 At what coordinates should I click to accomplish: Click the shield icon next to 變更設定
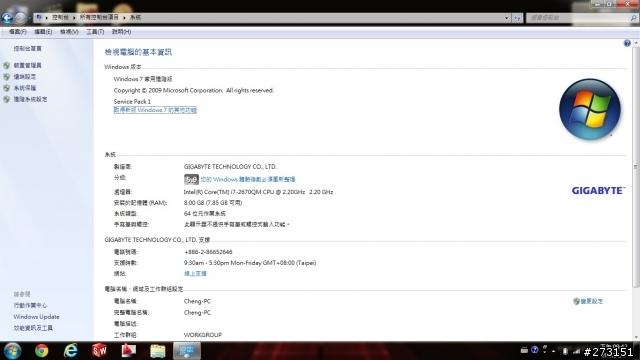click(x=576, y=301)
